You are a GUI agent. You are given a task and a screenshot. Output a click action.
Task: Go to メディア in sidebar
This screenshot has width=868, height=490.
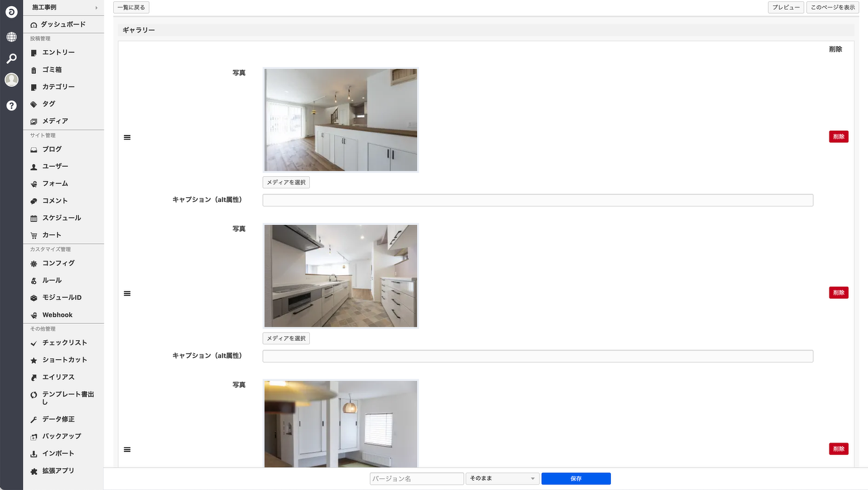click(x=55, y=121)
